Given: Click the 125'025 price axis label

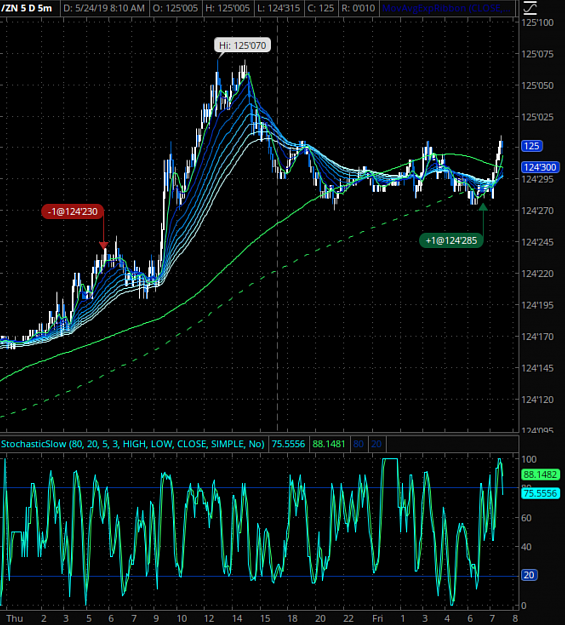Looking at the screenshot, I should point(538,117).
